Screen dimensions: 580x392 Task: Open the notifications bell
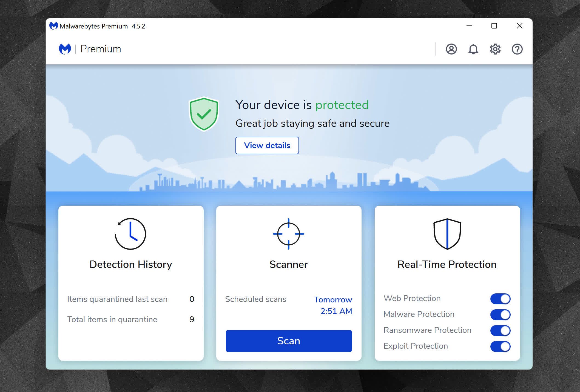473,49
